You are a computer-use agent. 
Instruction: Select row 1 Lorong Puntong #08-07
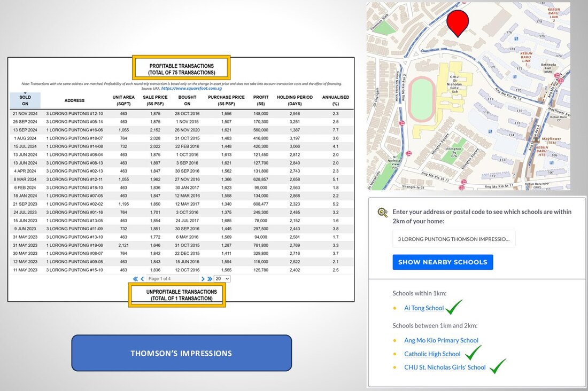coord(182,253)
